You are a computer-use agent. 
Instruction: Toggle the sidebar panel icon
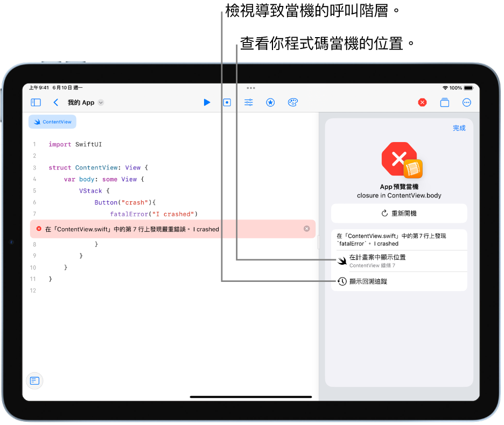(36, 102)
